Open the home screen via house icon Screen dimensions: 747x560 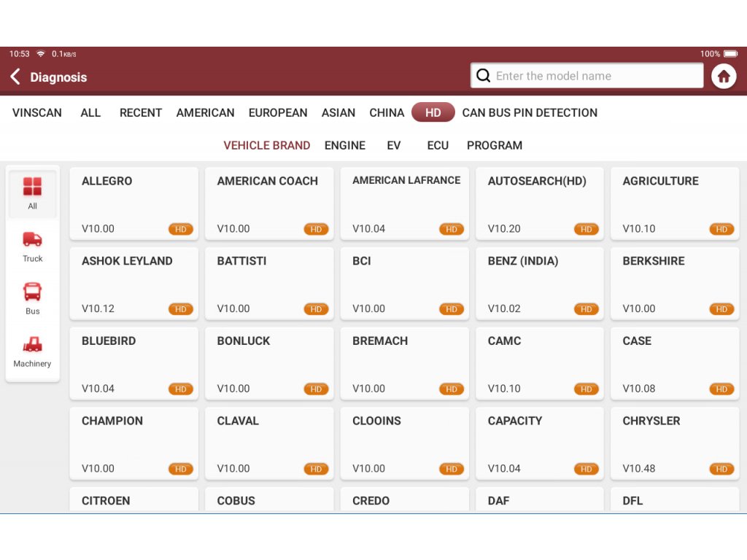(x=723, y=76)
